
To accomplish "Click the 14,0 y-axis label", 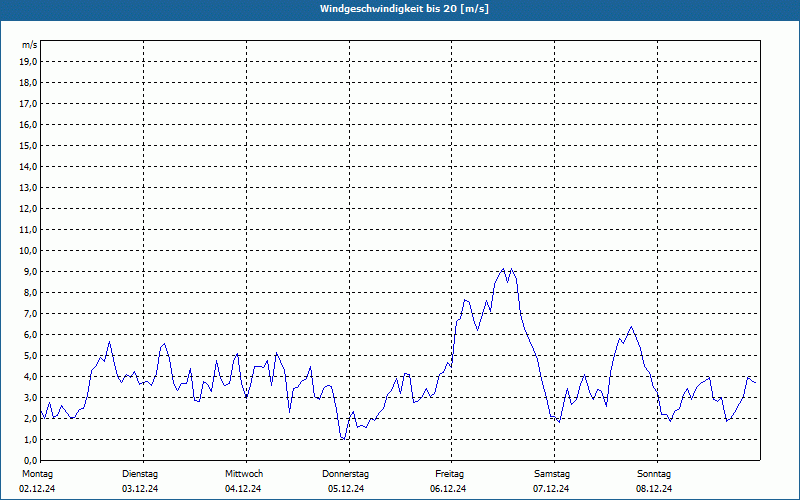I will point(28,166).
